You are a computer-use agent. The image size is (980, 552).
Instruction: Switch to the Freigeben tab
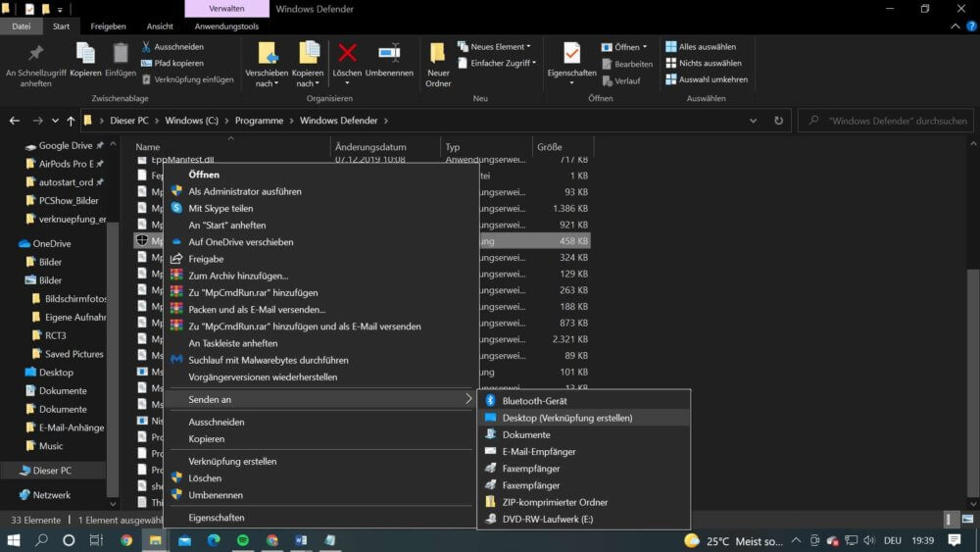(x=108, y=26)
